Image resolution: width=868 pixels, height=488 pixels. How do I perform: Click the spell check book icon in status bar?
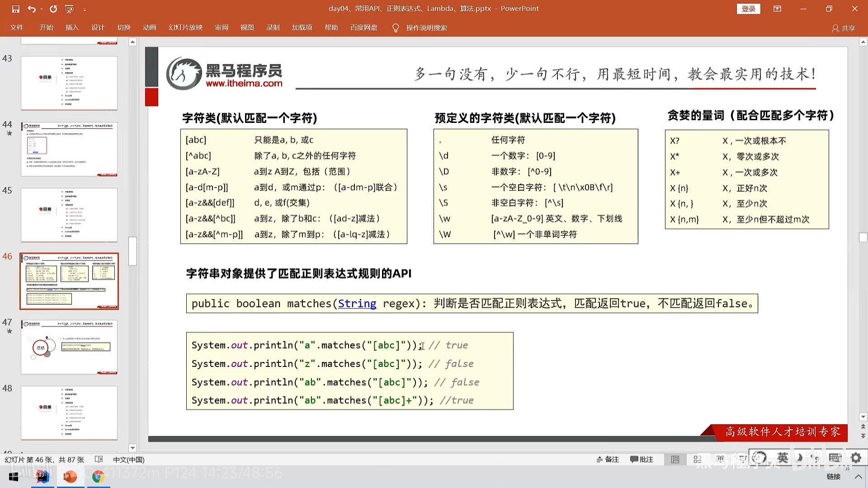(99, 460)
